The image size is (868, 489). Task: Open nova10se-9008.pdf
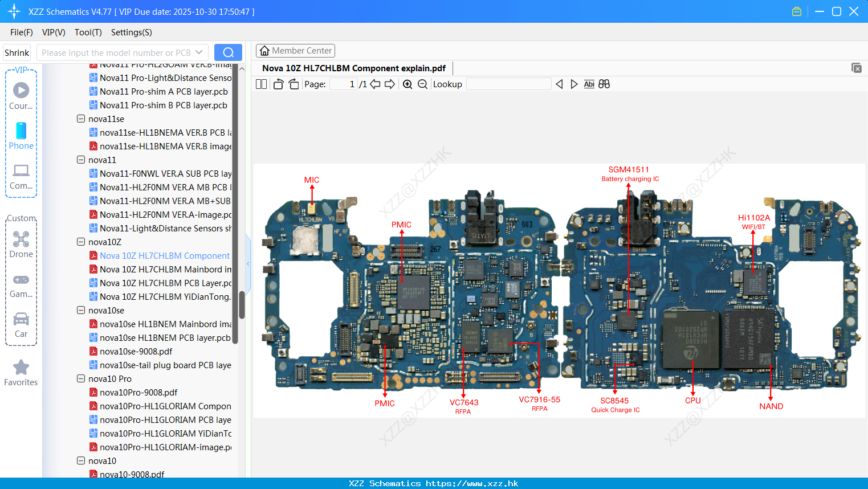131,351
